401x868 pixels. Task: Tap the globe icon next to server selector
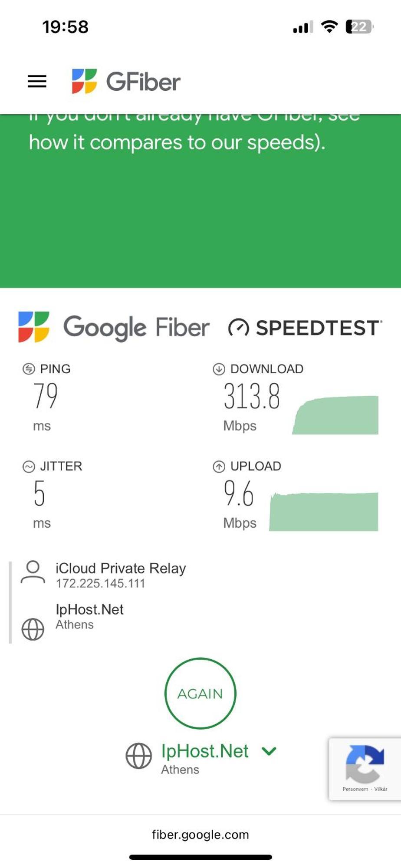click(139, 756)
